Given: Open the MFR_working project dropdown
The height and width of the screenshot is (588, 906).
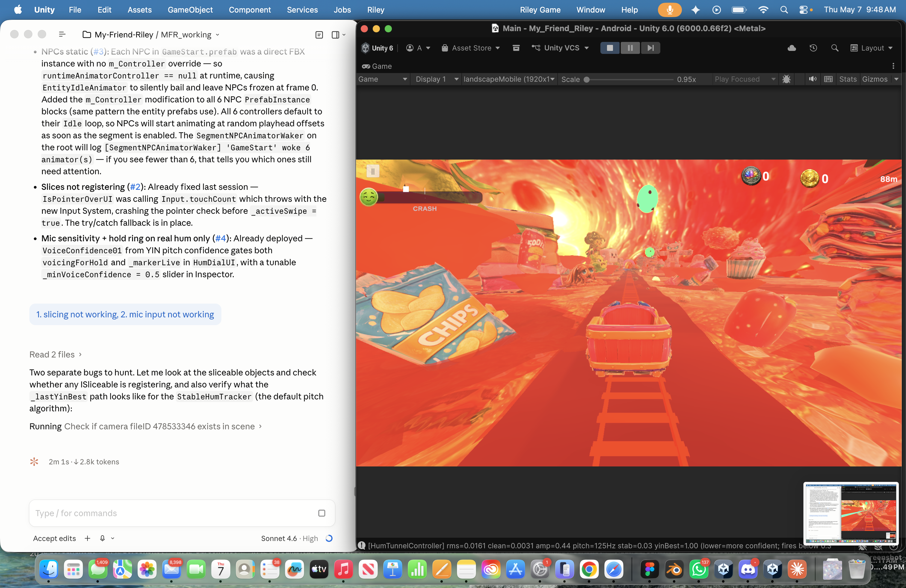Looking at the screenshot, I should 190,35.
